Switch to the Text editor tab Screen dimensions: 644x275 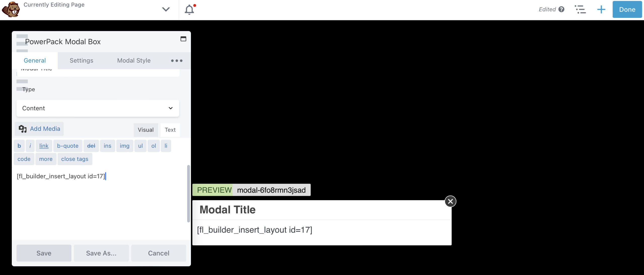170,130
